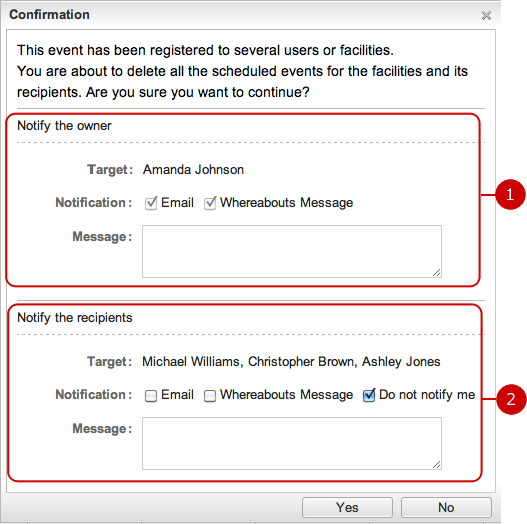
Task: Click the owner Email checkbox label text
Action: coord(177,203)
